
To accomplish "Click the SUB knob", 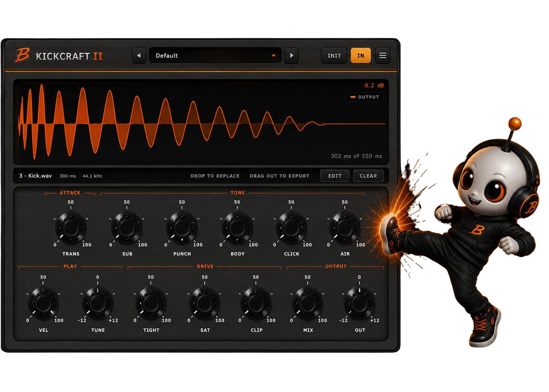I will click(127, 228).
